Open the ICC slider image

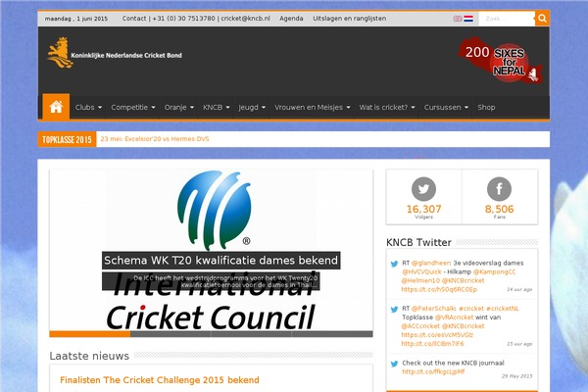click(211, 250)
